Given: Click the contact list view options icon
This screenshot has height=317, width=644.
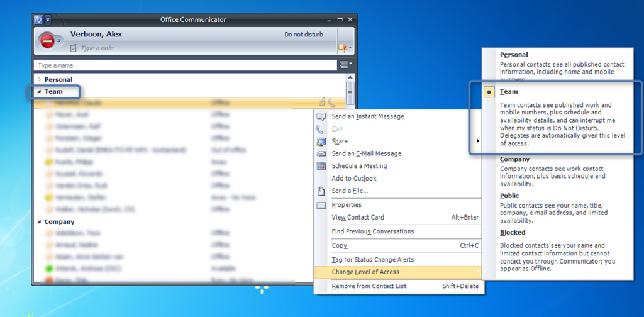Looking at the screenshot, I should (345, 65).
